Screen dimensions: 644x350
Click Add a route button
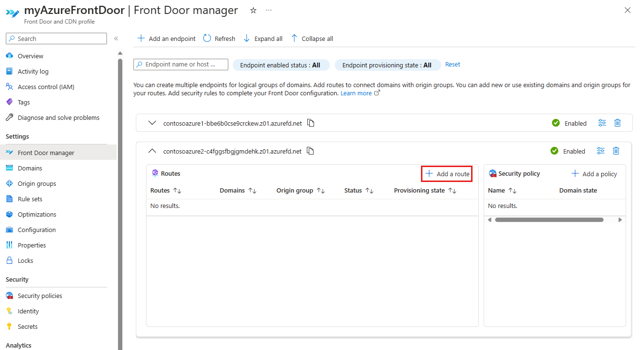pyautogui.click(x=447, y=174)
